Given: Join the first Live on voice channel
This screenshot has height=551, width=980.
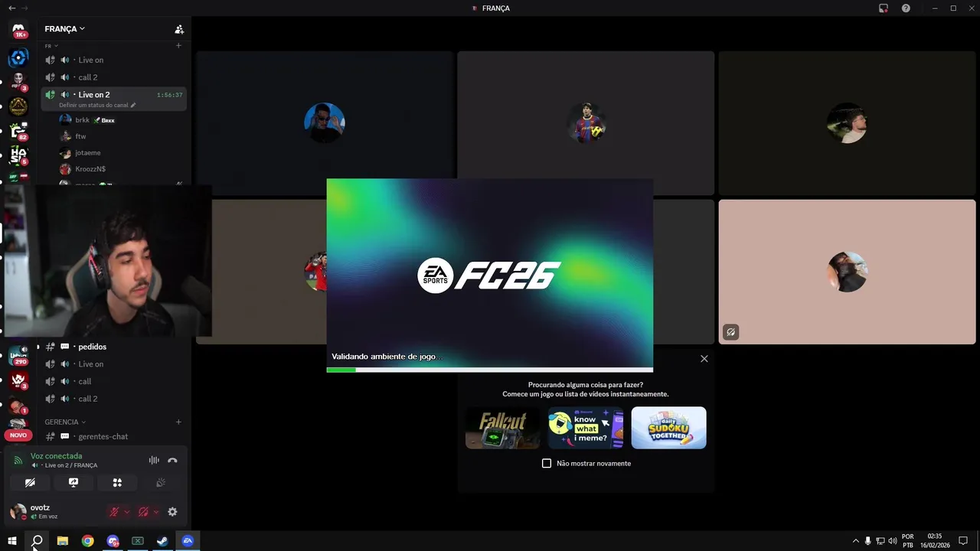Looking at the screenshot, I should click(x=113, y=60).
